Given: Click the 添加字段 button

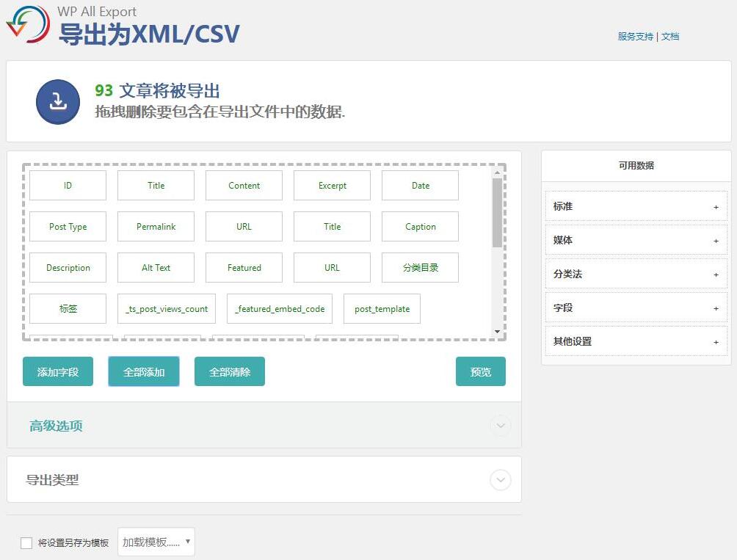Looking at the screenshot, I should point(57,371).
